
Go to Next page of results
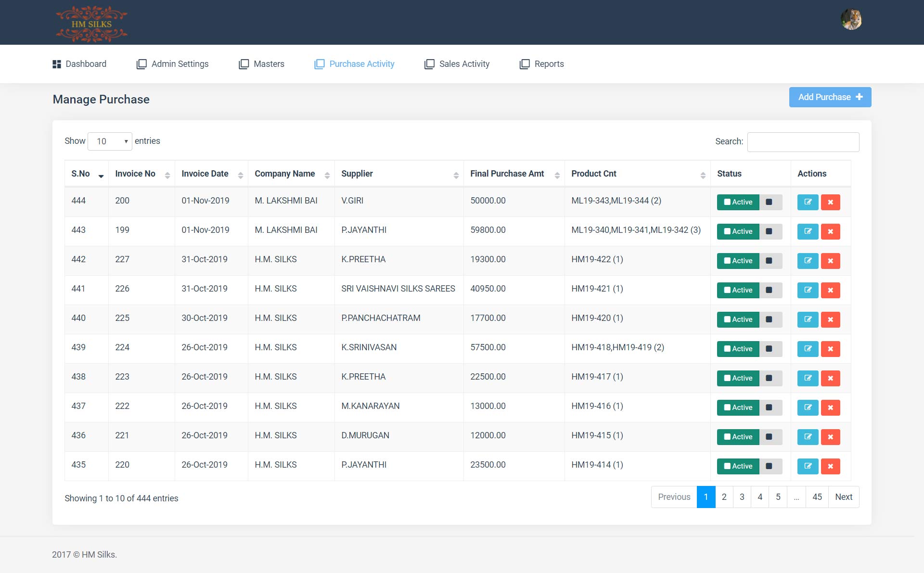[x=843, y=497]
